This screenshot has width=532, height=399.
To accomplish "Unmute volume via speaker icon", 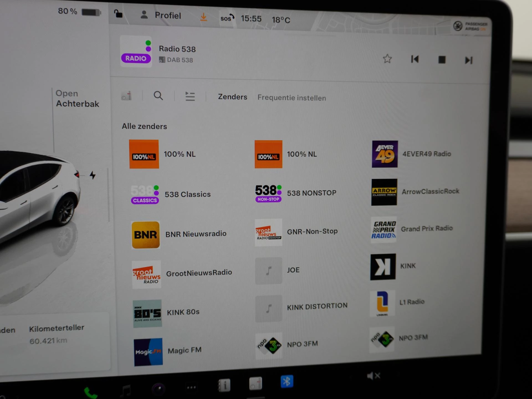I will [x=373, y=376].
